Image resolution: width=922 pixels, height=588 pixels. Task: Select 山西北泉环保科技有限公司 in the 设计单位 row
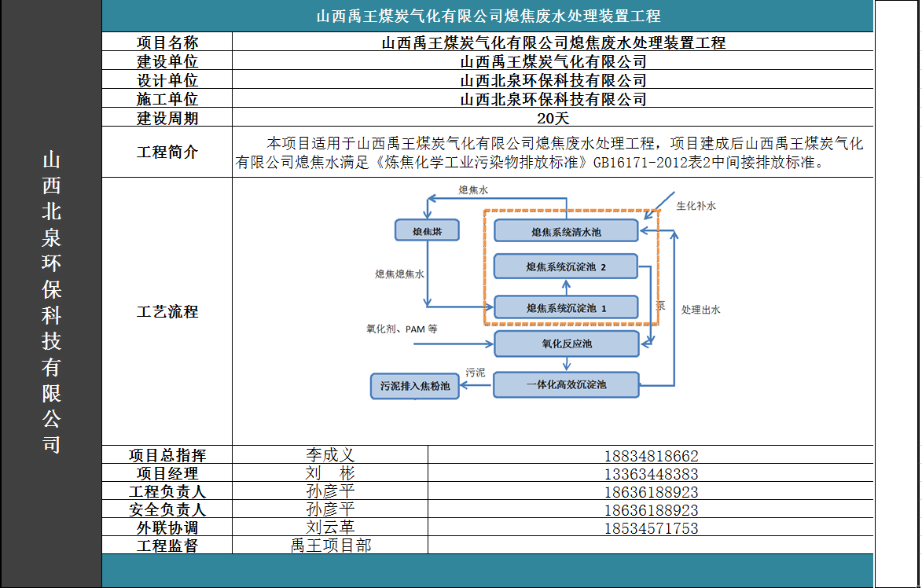[x=553, y=80]
